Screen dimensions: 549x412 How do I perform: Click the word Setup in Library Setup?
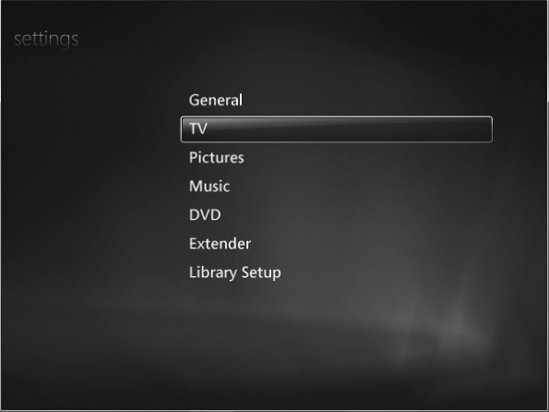(261, 273)
